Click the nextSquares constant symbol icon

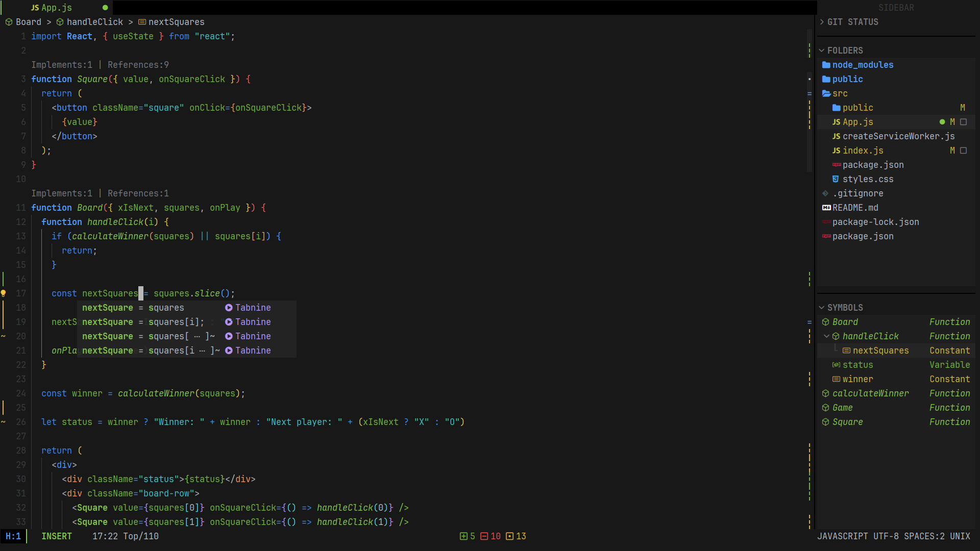point(846,350)
